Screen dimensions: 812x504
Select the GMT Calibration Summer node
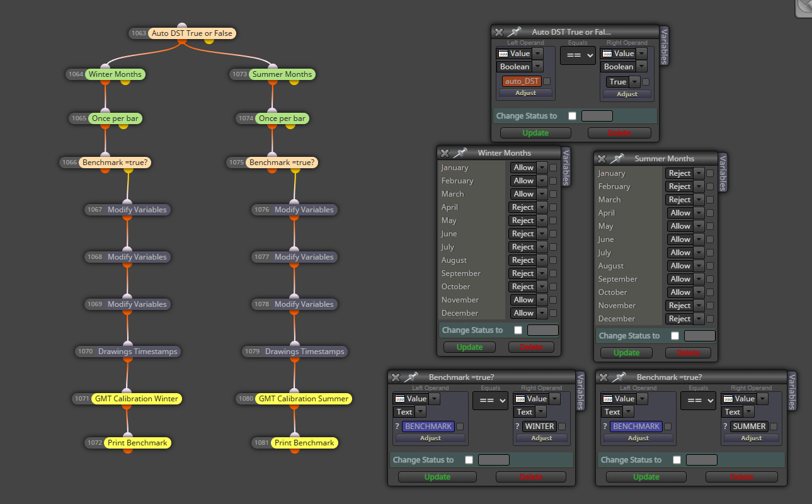coord(304,399)
